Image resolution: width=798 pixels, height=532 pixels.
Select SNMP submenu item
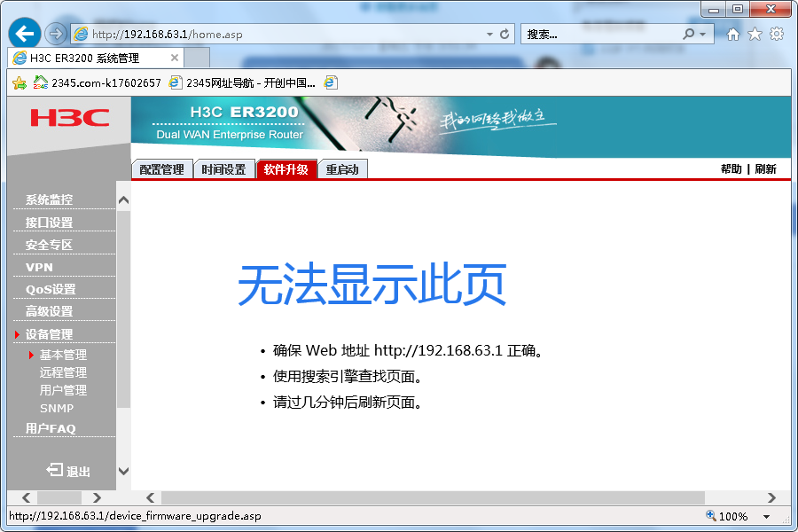tap(57, 408)
